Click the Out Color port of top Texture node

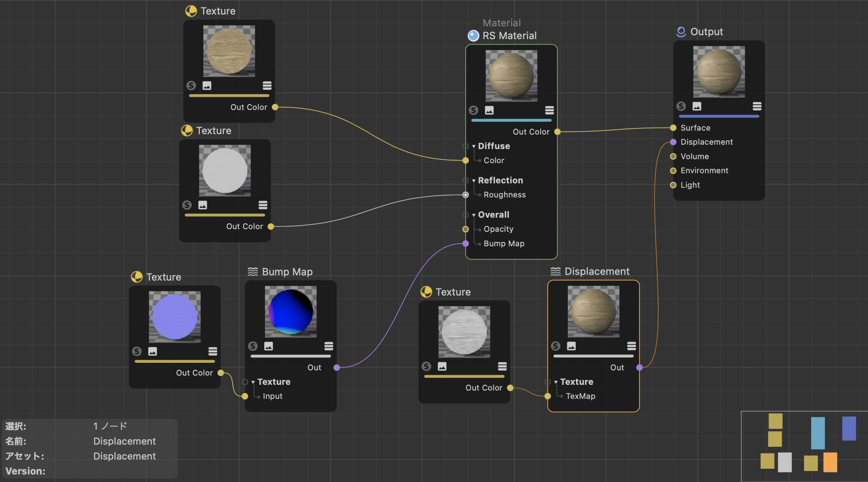point(275,107)
